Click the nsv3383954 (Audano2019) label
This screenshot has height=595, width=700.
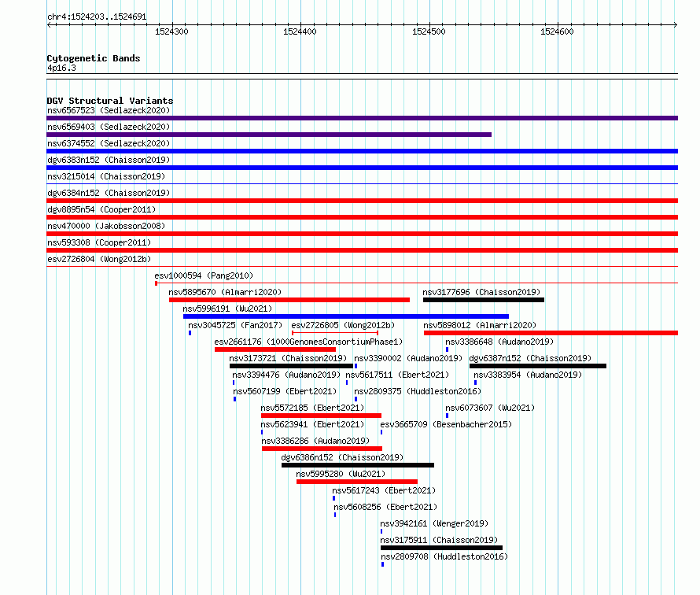[528, 375]
